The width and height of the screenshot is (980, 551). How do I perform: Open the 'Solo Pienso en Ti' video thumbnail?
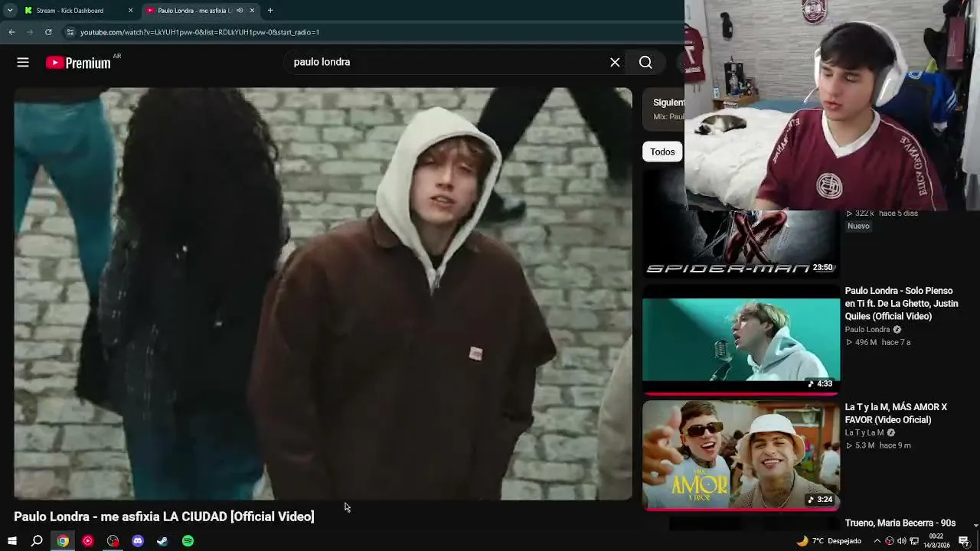pos(740,340)
